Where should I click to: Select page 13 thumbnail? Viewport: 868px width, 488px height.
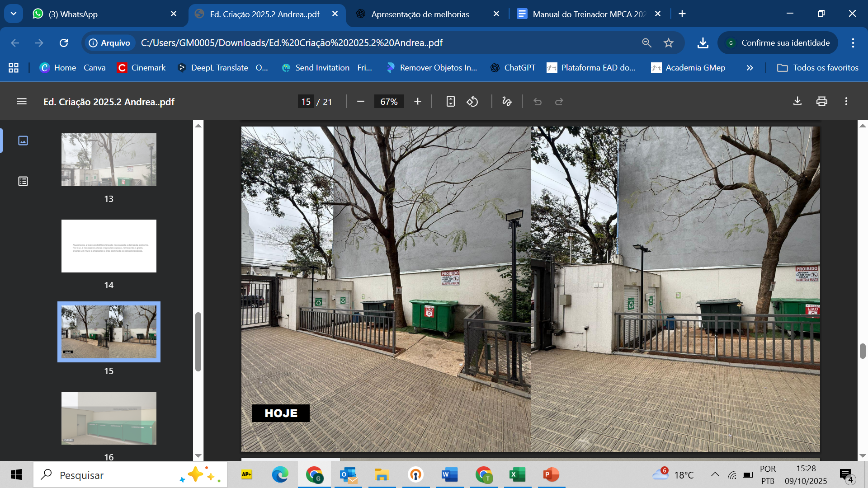point(109,160)
